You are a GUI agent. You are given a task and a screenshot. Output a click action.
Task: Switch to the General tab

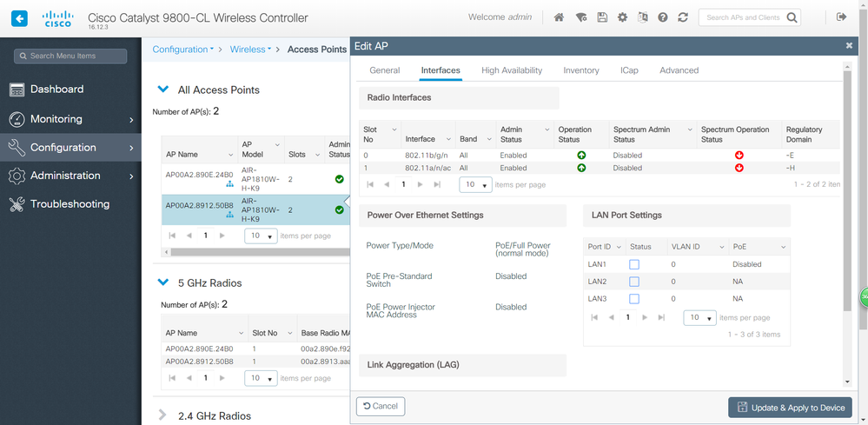pos(385,70)
